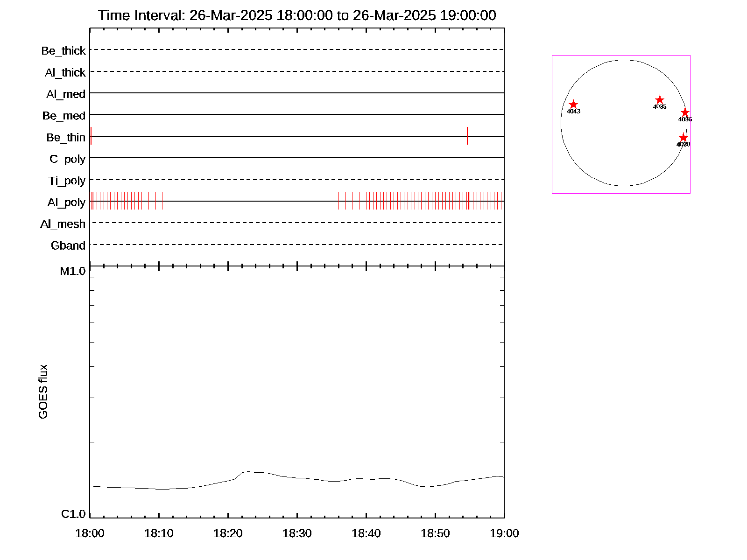Click the Be_med filter label
The width and height of the screenshot is (747, 560).
point(64,116)
